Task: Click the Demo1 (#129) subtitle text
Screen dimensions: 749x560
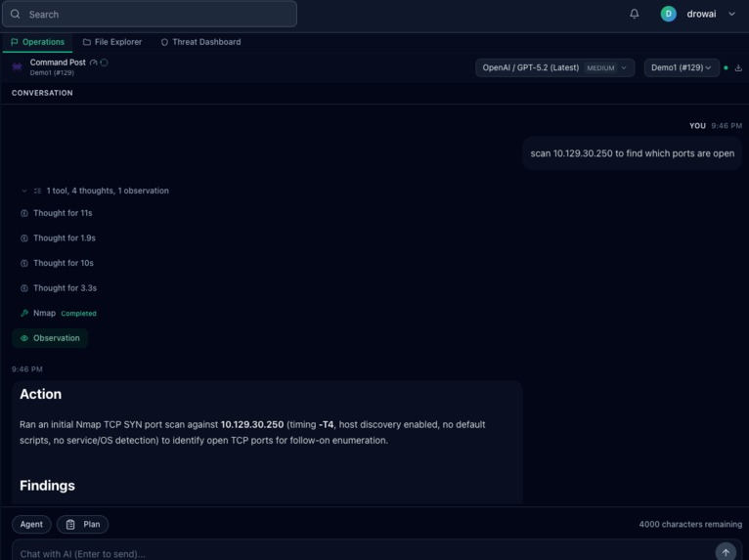Action: pyautogui.click(x=52, y=72)
